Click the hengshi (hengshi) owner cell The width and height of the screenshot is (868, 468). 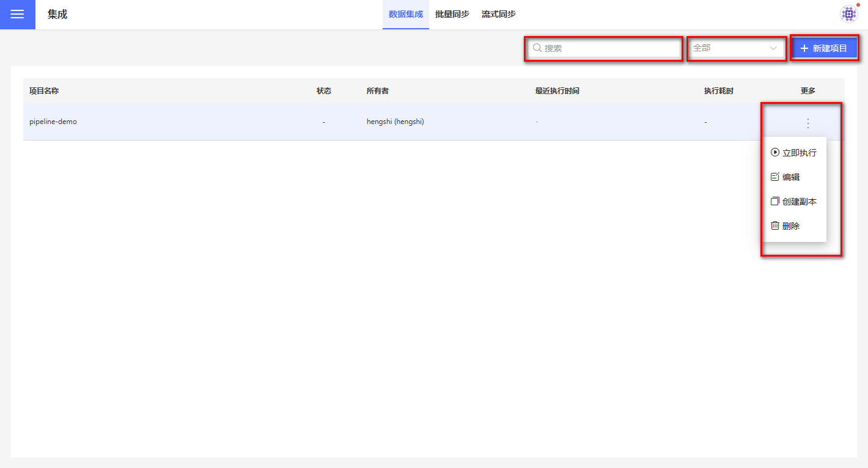click(x=395, y=122)
